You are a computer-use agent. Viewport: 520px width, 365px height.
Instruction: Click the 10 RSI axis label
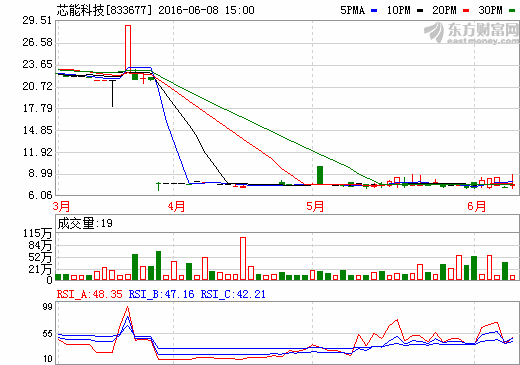(x=47, y=359)
